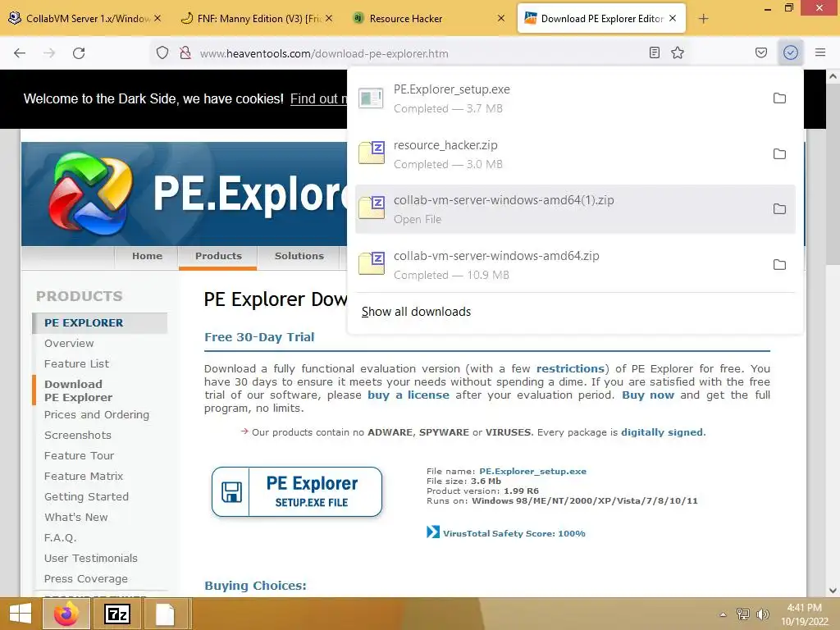This screenshot has height=630, width=840.
Task: Open the Windows Start button
Action: (x=21, y=614)
